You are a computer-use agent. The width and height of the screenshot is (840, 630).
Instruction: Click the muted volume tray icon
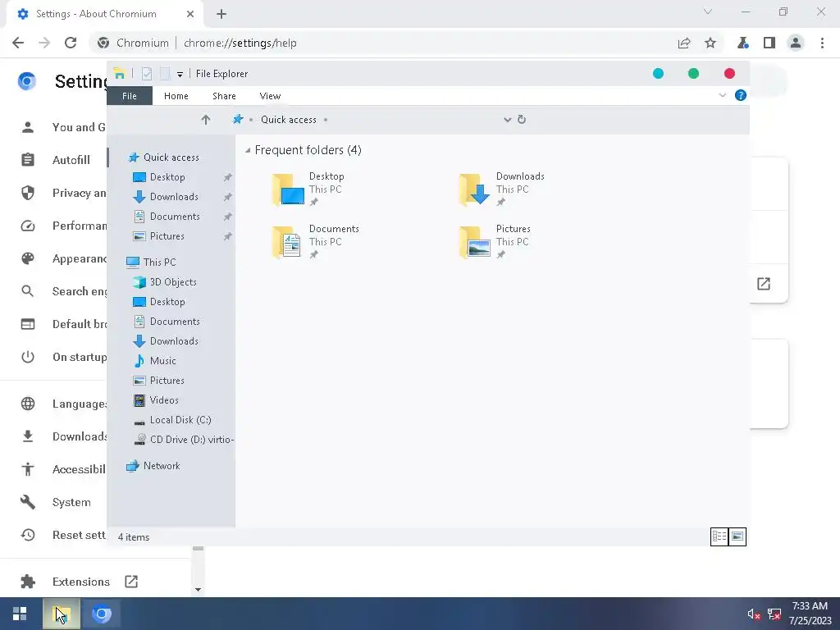[754, 614]
